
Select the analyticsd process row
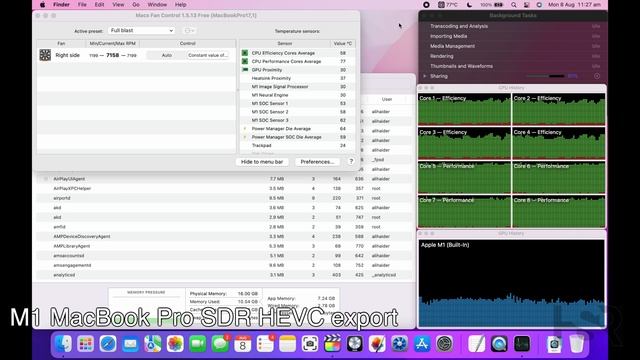coord(224,275)
